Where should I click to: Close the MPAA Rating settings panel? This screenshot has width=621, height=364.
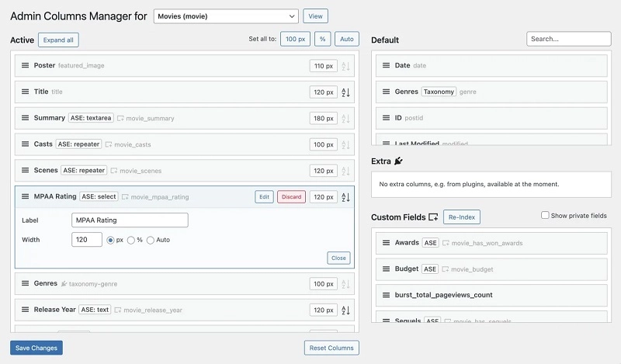click(x=338, y=258)
